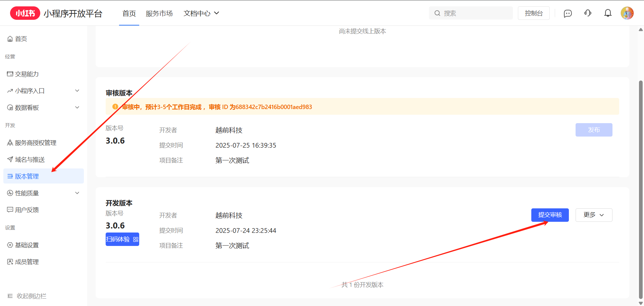This screenshot has height=306, width=644.
Task: Select 版本管理 in the sidebar
Action: point(27,176)
